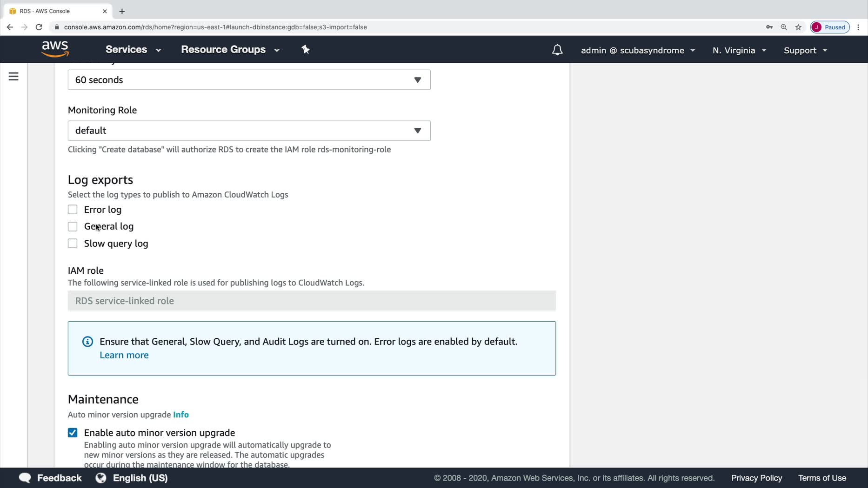This screenshot has width=868, height=488.
Task: Open the Support menu
Action: 806,50
